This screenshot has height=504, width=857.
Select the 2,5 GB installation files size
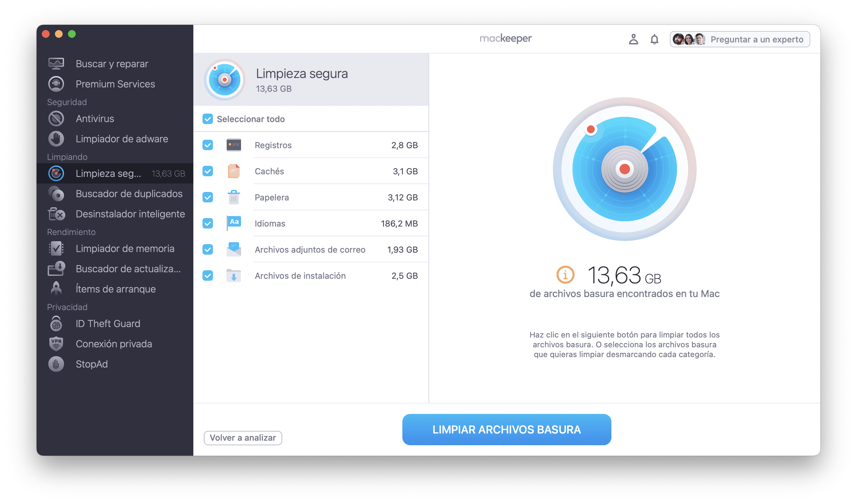point(404,276)
